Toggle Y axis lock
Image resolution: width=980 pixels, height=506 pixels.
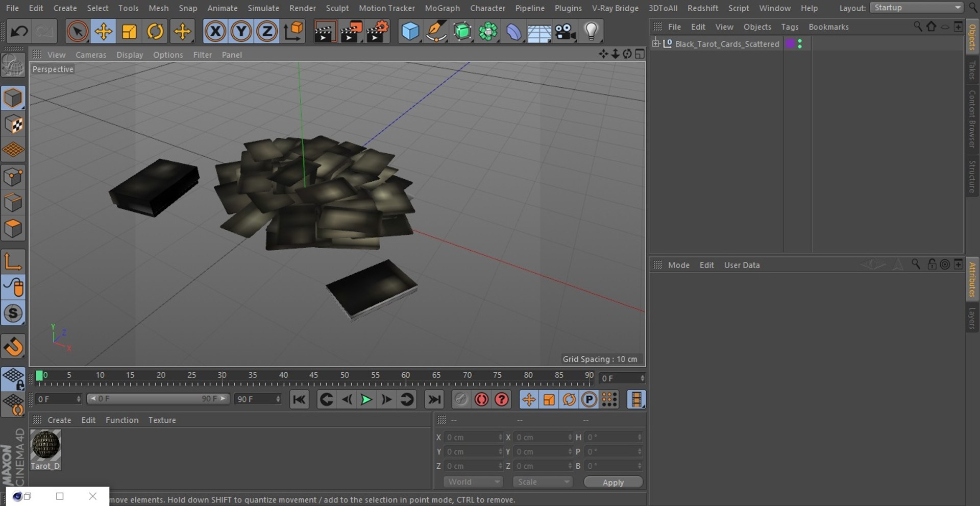point(241,32)
